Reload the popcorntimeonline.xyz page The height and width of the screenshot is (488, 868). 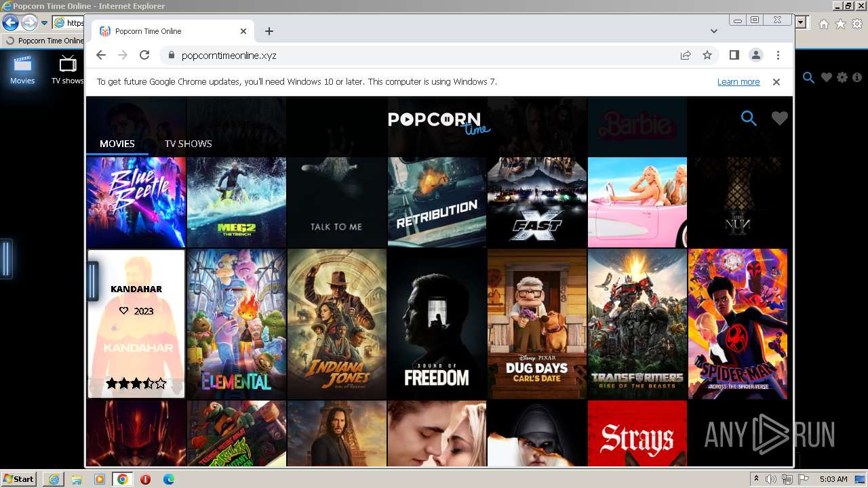coord(144,56)
